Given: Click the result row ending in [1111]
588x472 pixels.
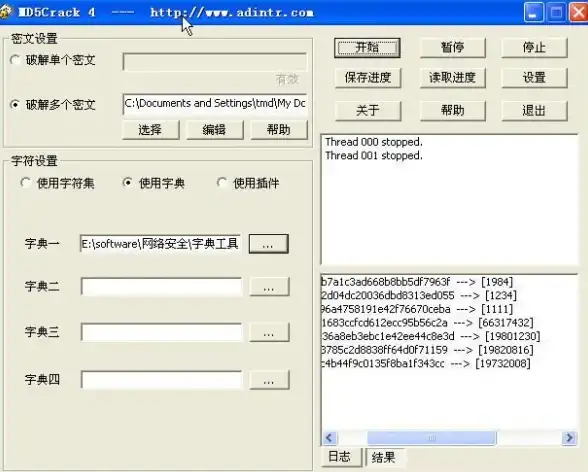Looking at the screenshot, I should 417,309.
